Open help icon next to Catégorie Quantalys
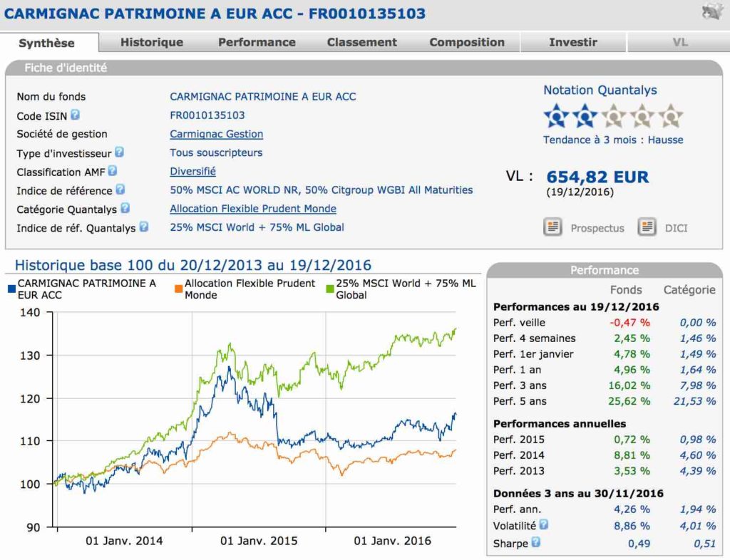Viewport: 730px width, 560px height. coord(125,208)
